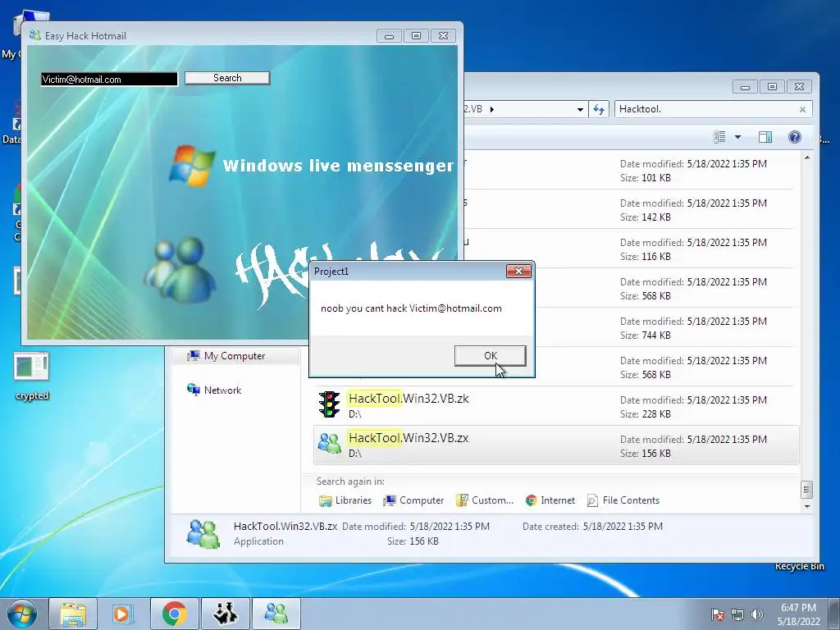Image resolution: width=840 pixels, height=630 pixels.
Task: Open Windows Explorer from taskbar
Action: point(73,614)
